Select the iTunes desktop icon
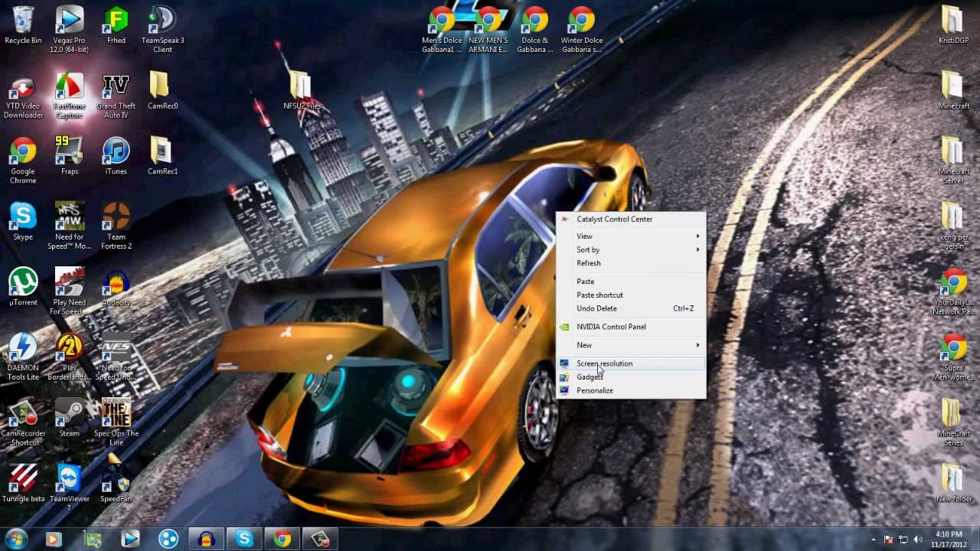The height and width of the screenshot is (551, 980). point(116,157)
